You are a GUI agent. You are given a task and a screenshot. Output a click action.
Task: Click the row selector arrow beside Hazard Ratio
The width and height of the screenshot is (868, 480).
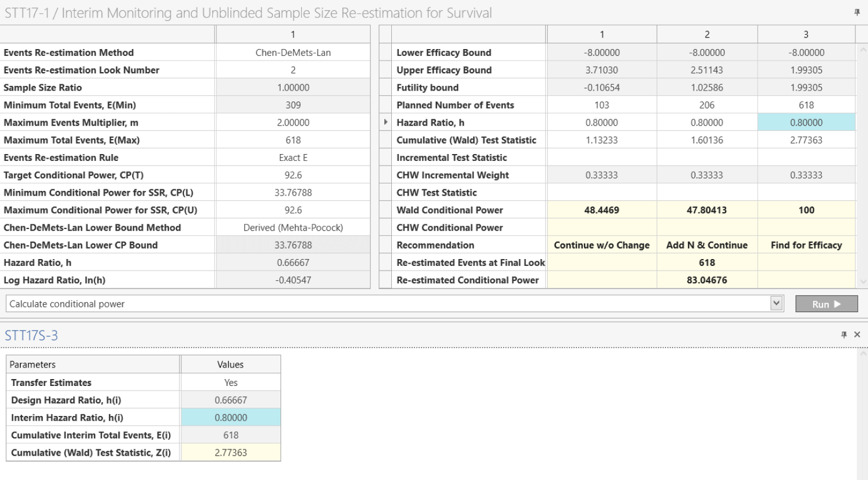[386, 122]
